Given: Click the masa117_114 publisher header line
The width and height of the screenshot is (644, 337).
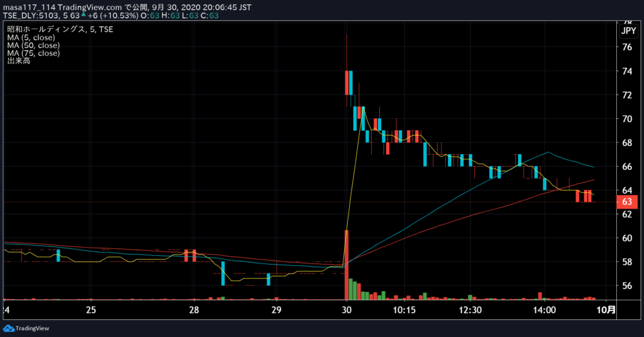Looking at the screenshot, I should (127, 8).
